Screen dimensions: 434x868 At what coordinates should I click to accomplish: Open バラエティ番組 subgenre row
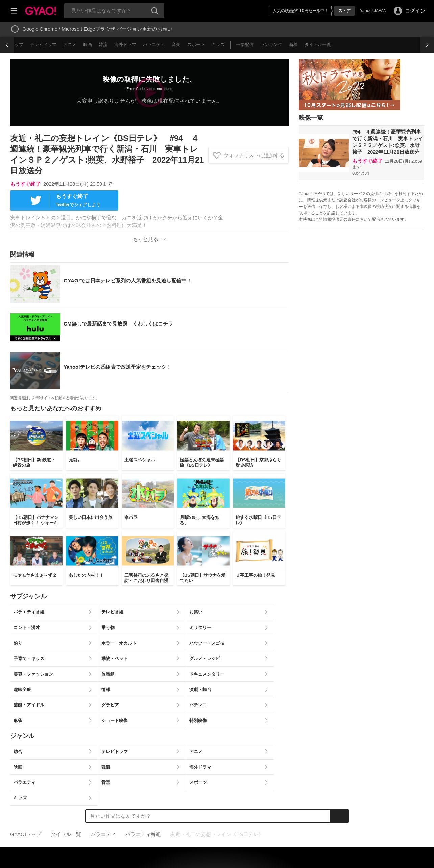tap(54, 612)
